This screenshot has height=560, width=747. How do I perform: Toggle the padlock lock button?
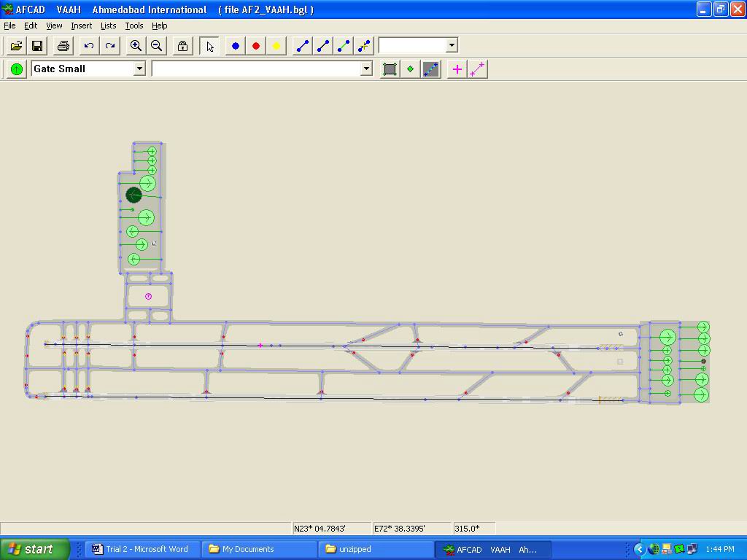click(x=182, y=46)
